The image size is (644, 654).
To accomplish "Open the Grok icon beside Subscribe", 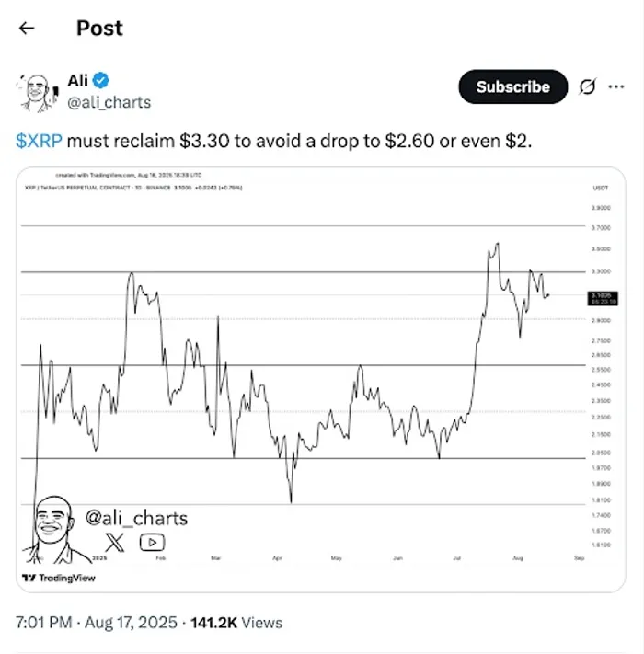I will (x=586, y=87).
